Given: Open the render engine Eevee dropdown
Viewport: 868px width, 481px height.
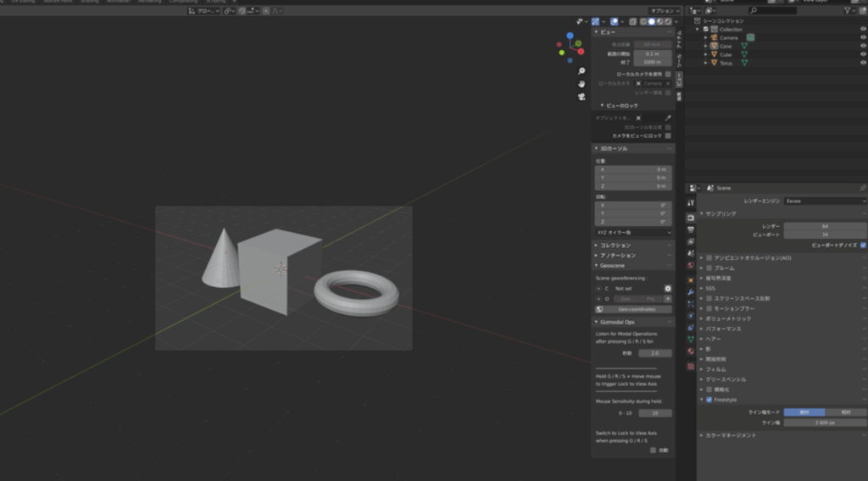Looking at the screenshot, I should (825, 202).
